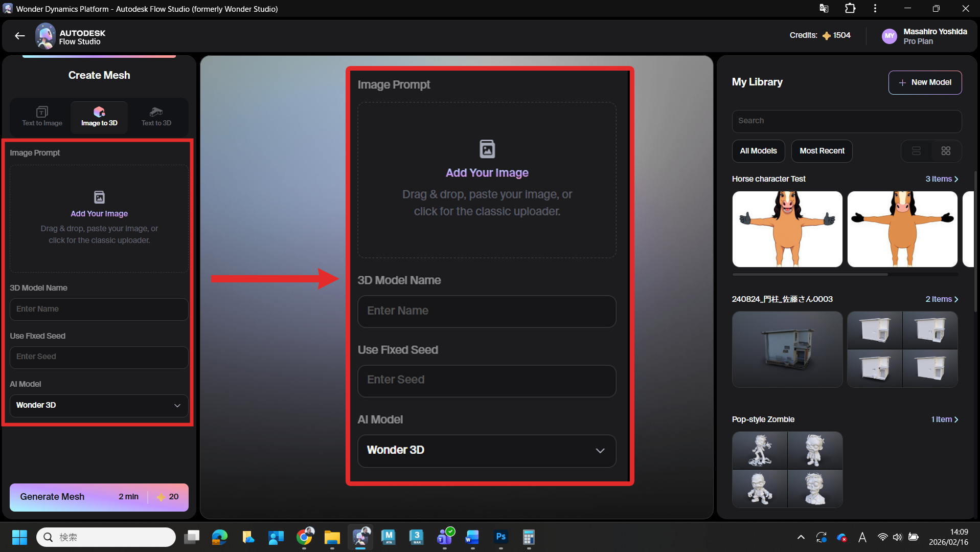Image resolution: width=980 pixels, height=552 pixels.
Task: Select the Text to 3D tab
Action: [x=156, y=117]
